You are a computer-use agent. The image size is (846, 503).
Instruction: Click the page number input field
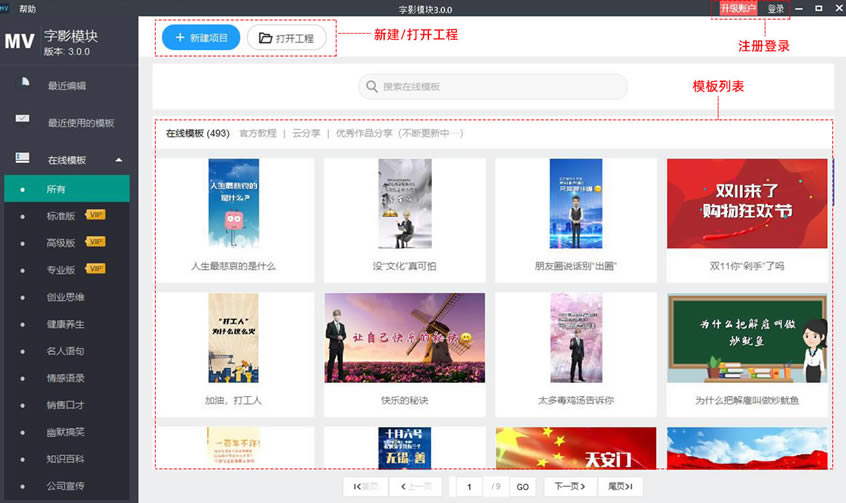469,487
